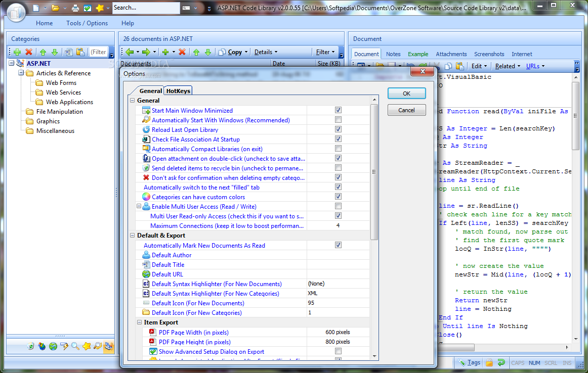Image resolution: width=588 pixels, height=373 pixels.
Task: Click the application orb menu button
Action: click(16, 12)
